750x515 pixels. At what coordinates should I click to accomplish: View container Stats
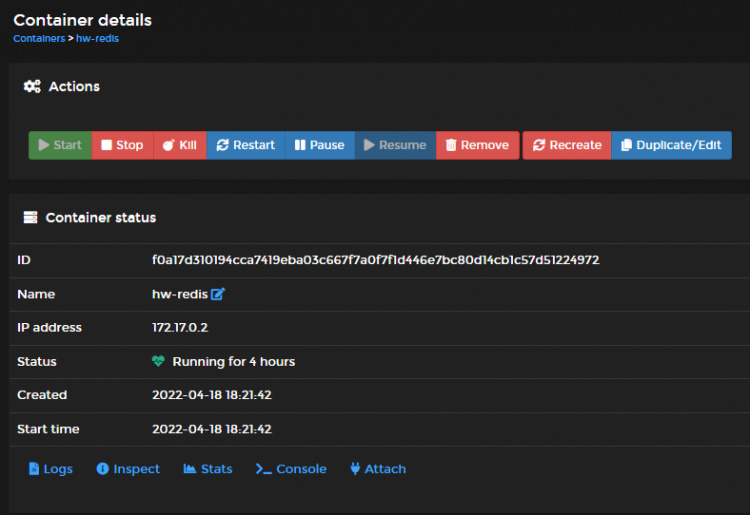coord(208,469)
